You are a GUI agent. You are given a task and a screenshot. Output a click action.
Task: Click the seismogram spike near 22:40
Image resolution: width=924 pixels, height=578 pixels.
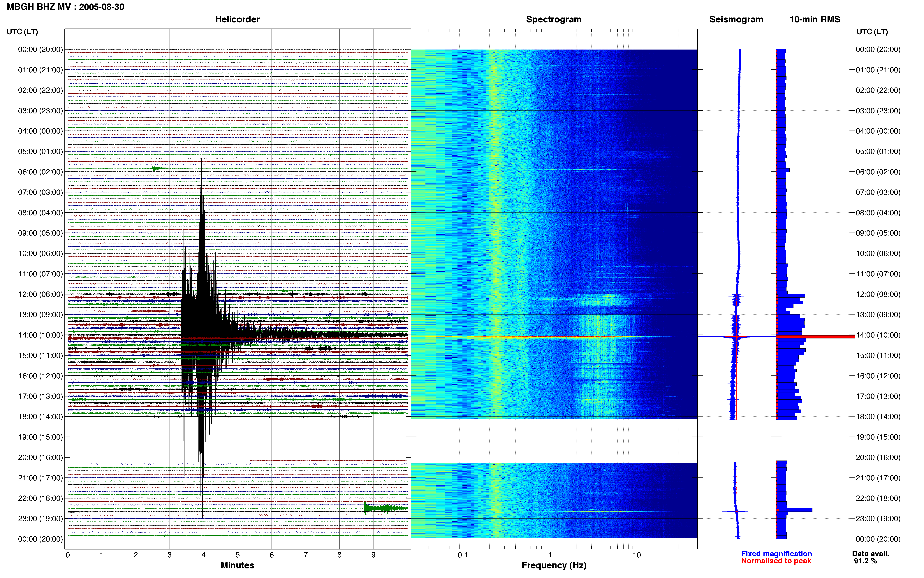tap(736, 511)
